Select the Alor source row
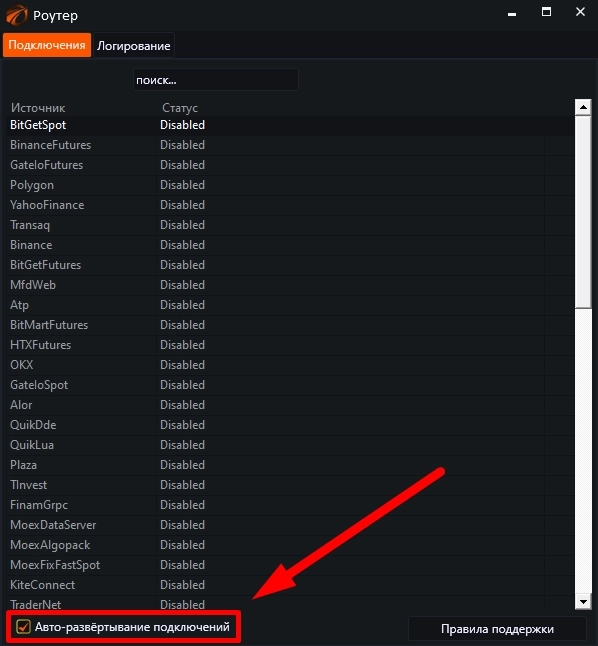The width and height of the screenshot is (598, 646). [x=290, y=405]
